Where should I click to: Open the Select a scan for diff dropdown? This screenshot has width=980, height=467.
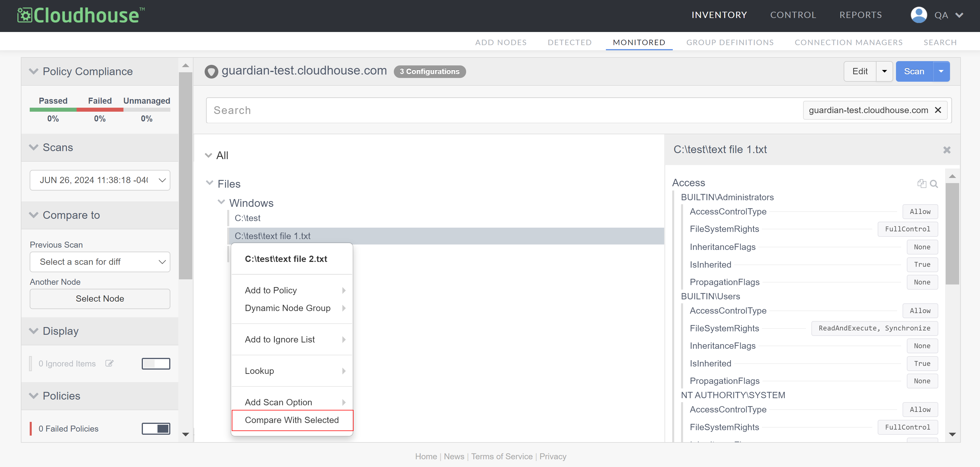pos(100,262)
